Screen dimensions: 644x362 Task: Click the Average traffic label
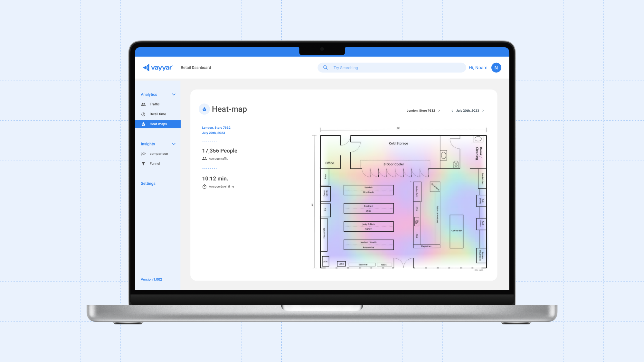click(218, 159)
